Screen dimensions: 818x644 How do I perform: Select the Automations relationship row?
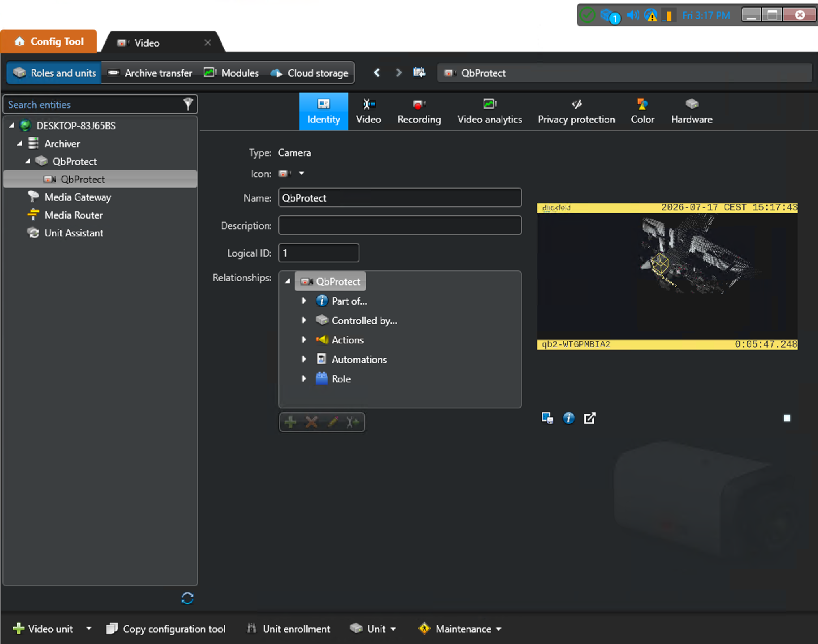click(351, 359)
